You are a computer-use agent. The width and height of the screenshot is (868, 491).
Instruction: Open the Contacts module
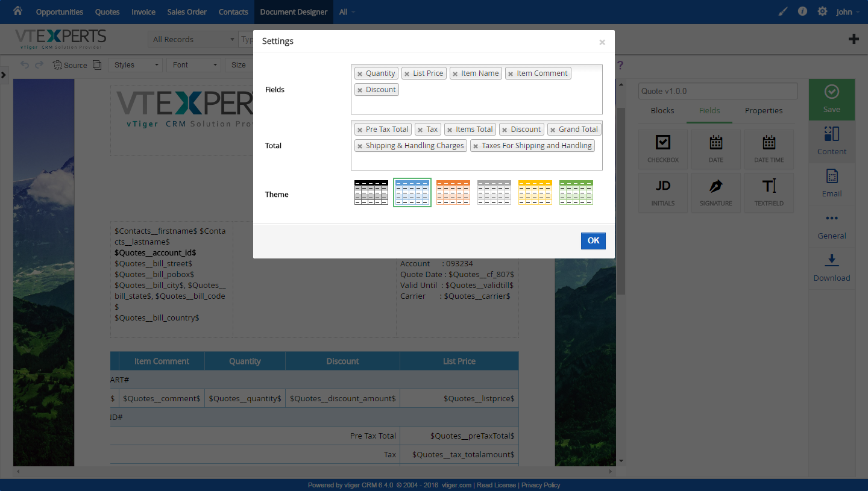tap(233, 12)
